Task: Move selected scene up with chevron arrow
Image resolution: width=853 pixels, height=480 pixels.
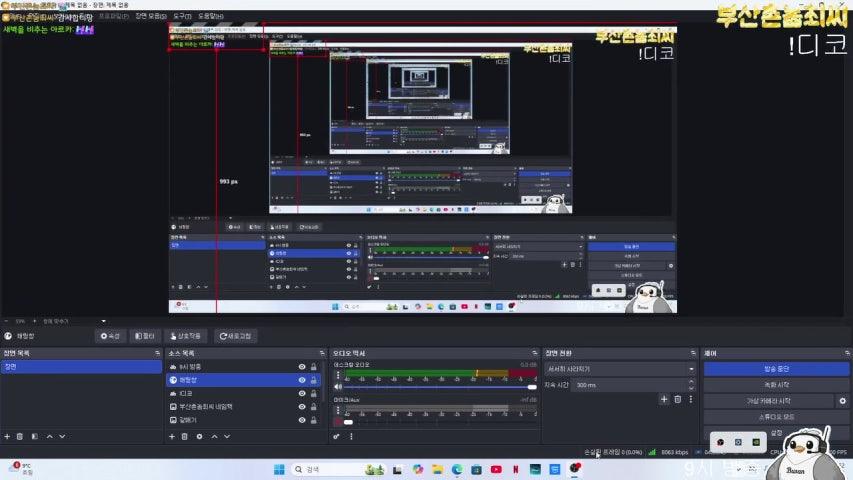Action: (48, 436)
